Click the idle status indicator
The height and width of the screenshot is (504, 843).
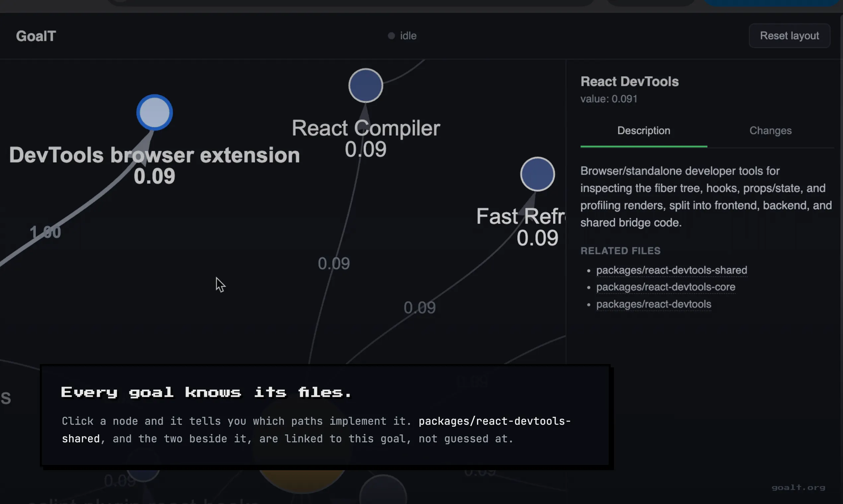[x=403, y=36]
